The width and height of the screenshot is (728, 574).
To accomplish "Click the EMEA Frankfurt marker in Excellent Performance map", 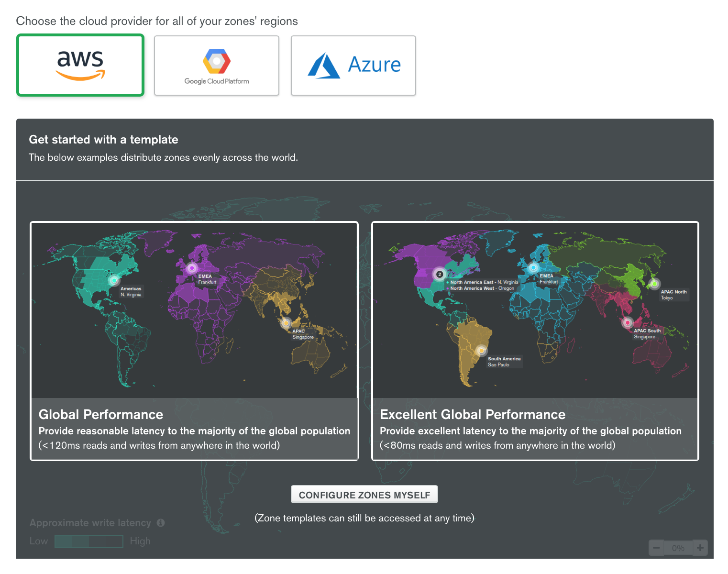I will pyautogui.click(x=533, y=268).
